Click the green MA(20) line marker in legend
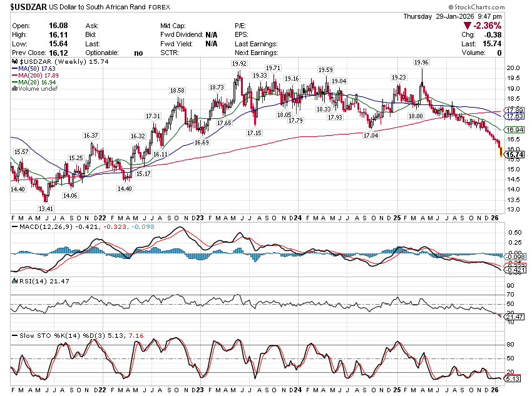This screenshot has height=396, width=532. click(x=14, y=83)
